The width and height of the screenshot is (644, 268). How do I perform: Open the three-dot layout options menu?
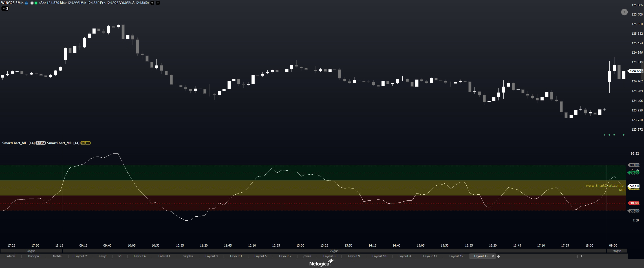point(577,256)
